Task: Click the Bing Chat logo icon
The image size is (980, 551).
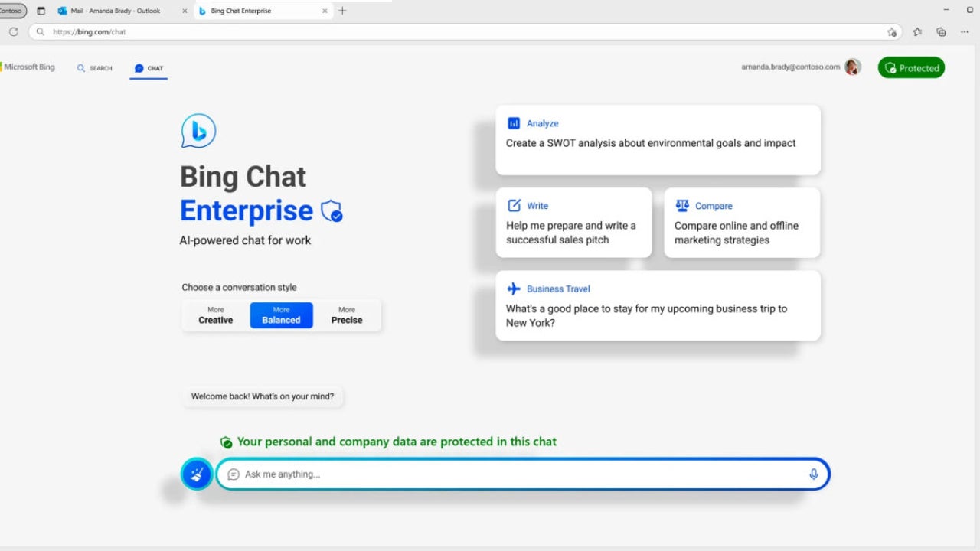Action: (198, 130)
